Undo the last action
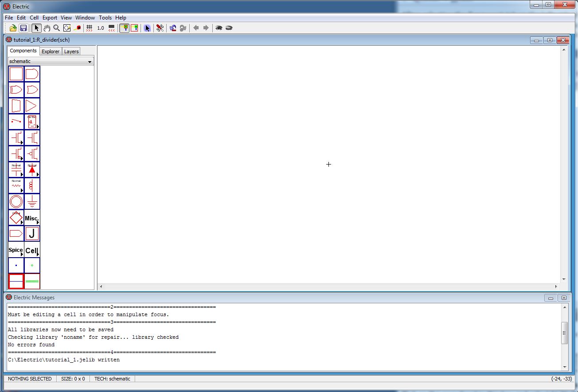This screenshot has width=578, height=392. (173, 28)
